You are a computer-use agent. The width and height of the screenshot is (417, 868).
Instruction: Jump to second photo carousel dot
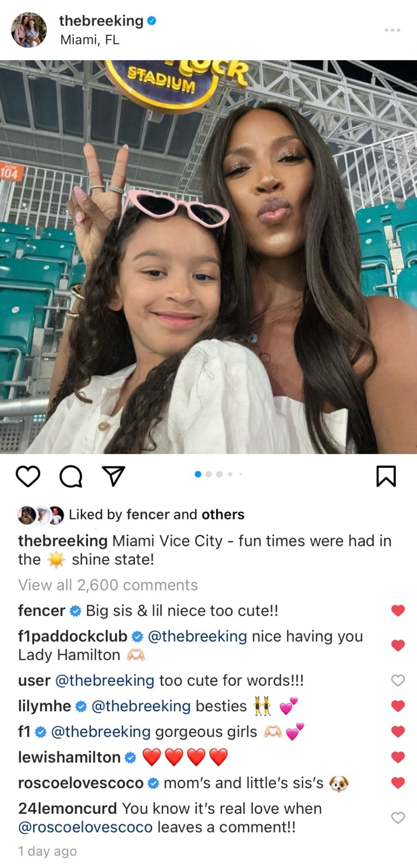(209, 474)
